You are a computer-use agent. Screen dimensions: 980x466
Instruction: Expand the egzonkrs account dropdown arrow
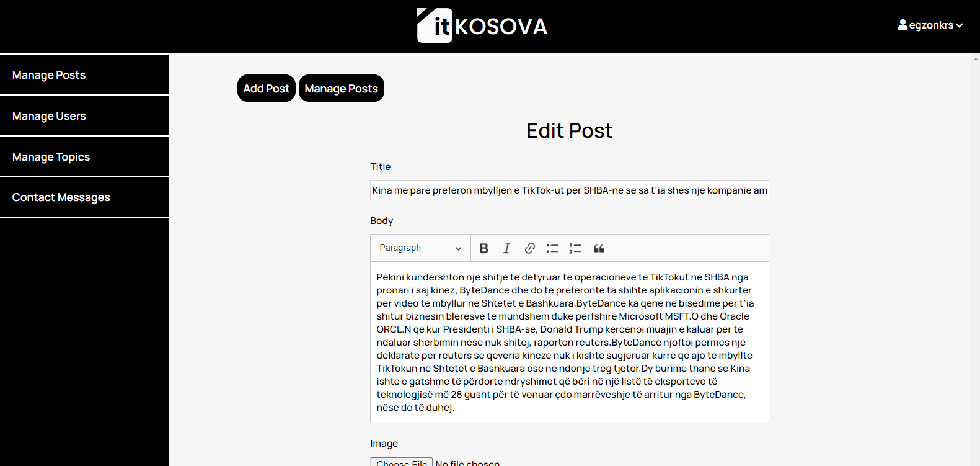pos(960,25)
